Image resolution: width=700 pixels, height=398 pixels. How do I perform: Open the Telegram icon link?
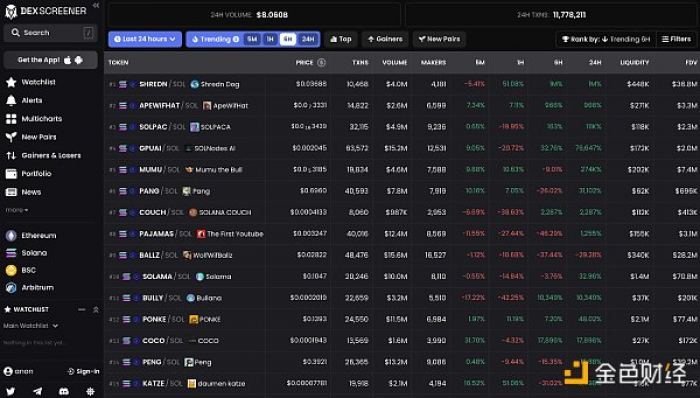38,391
